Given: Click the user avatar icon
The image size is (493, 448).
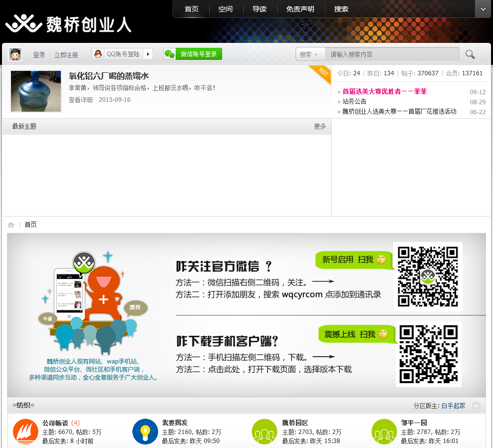Looking at the screenshot, I should [x=15, y=54].
